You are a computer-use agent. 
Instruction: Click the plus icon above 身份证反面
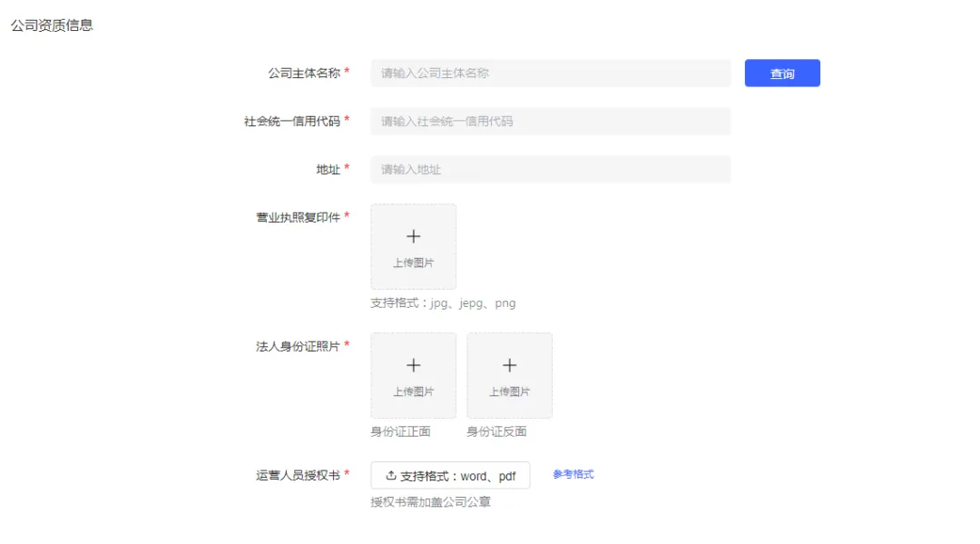509,366
